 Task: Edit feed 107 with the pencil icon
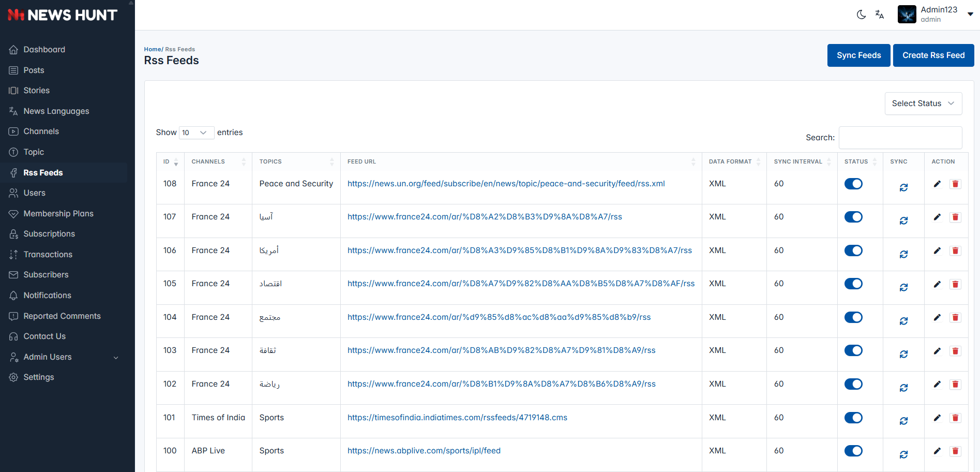click(937, 217)
